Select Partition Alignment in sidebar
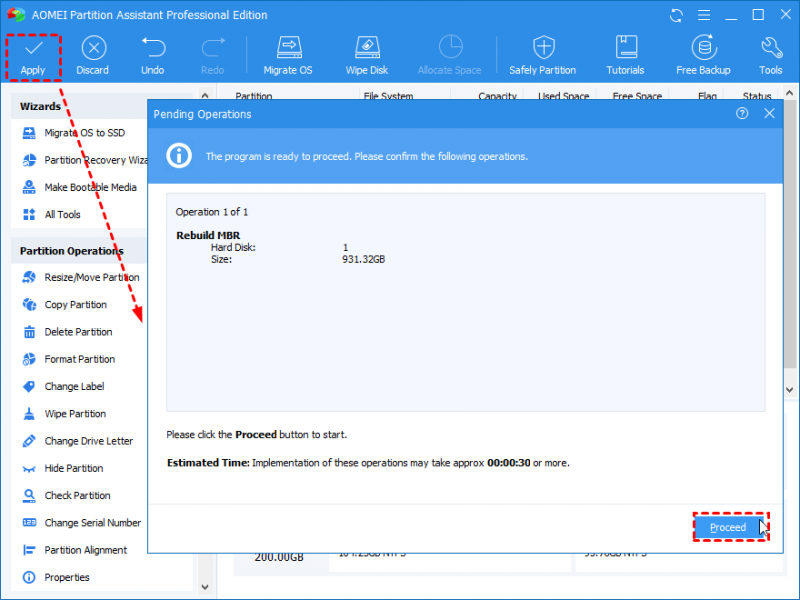The width and height of the screenshot is (800, 600). click(74, 550)
